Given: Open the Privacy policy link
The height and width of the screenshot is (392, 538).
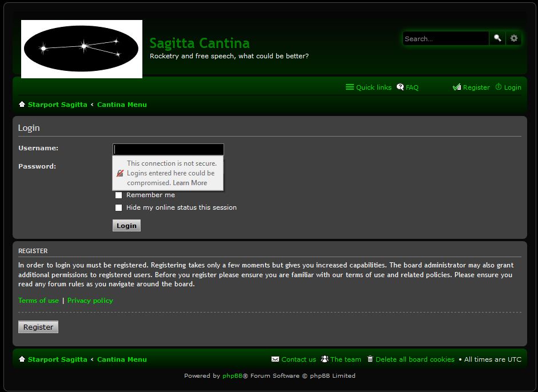Looking at the screenshot, I should pyautogui.click(x=90, y=301).
